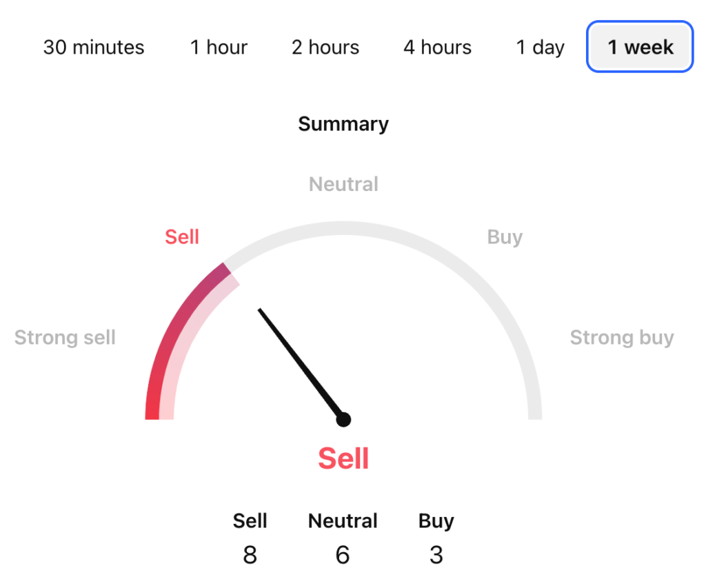
Task: Select the 30 minutes timeframe tab
Action: pos(94,48)
